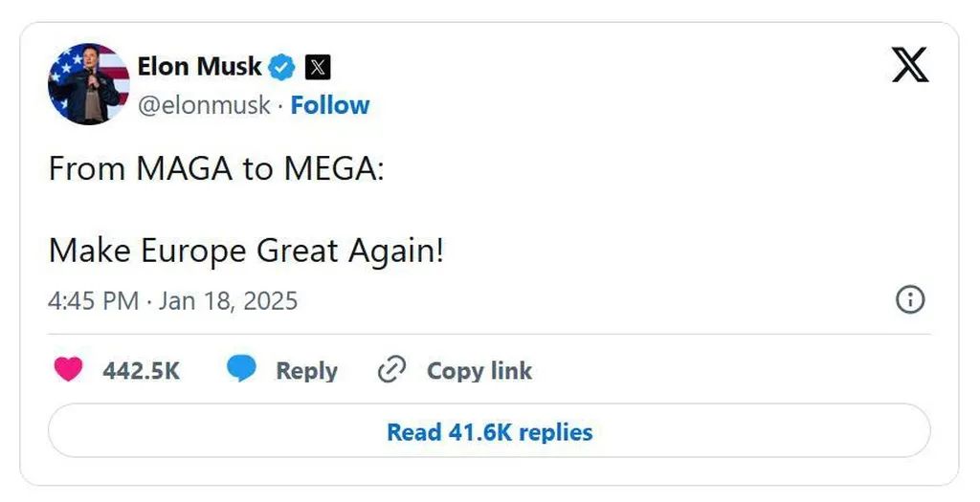Open the info circle icon beside timestamp
980x502 pixels.
(x=909, y=300)
